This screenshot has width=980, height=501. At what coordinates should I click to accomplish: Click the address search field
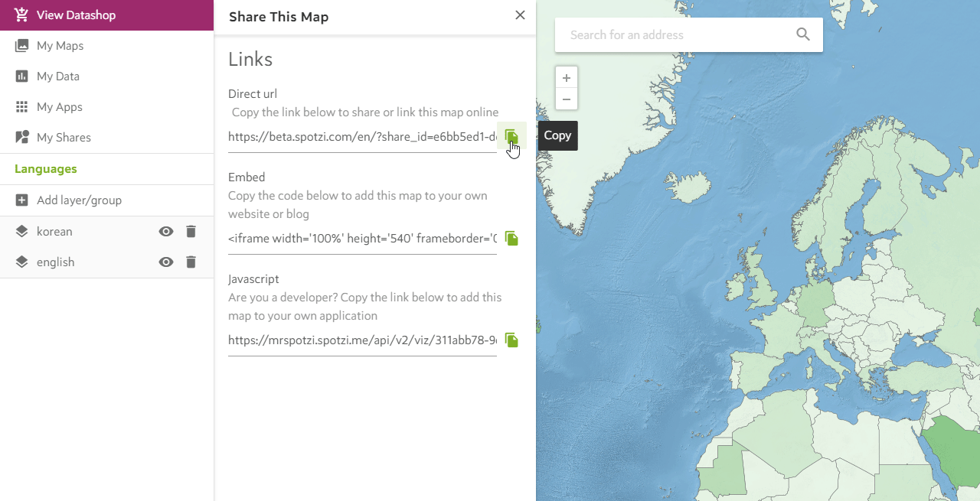pos(678,34)
